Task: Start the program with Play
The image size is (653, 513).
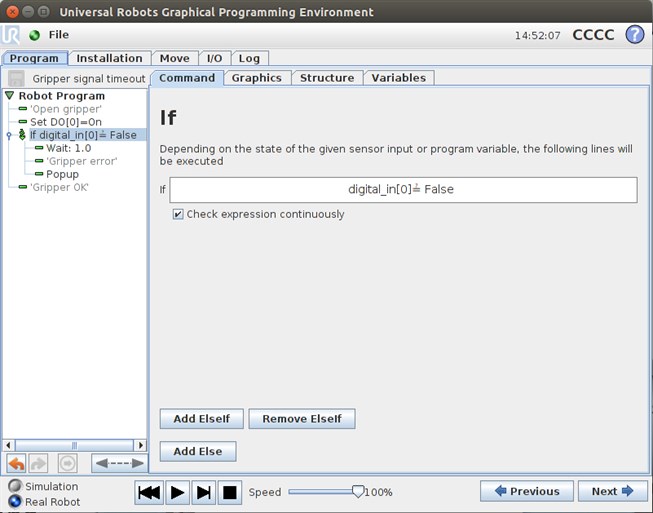Action: [177, 493]
